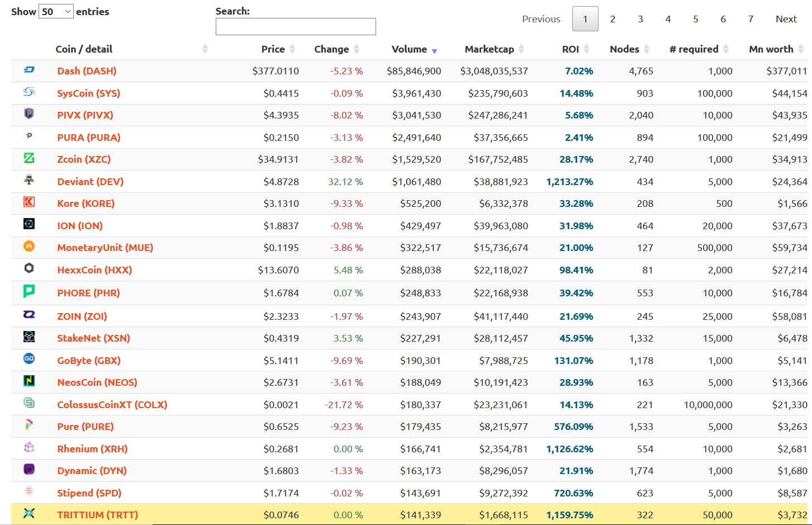Select page 1 in pagination
The image size is (812, 525).
pos(585,19)
